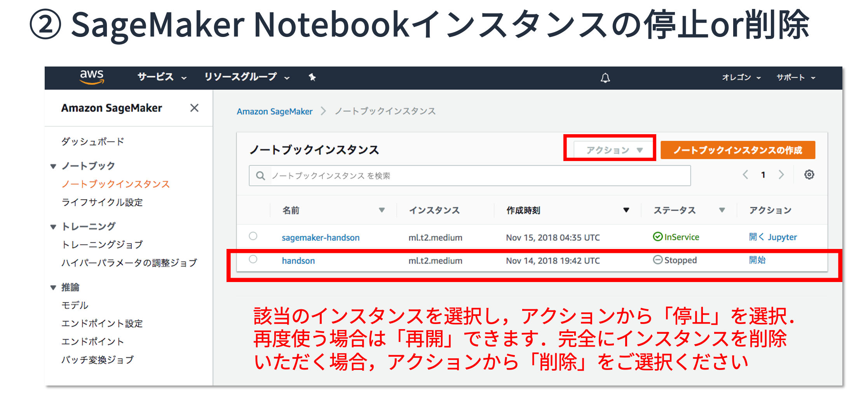Open the handson instance link

(298, 261)
